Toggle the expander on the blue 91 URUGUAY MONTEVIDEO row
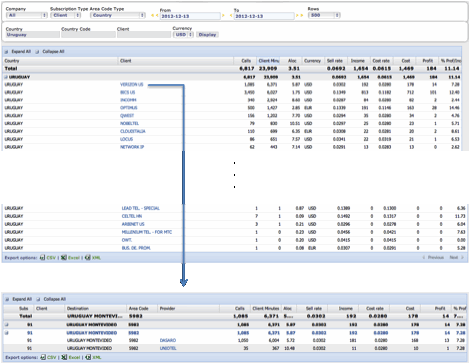The image size is (470, 364). click(x=7, y=333)
